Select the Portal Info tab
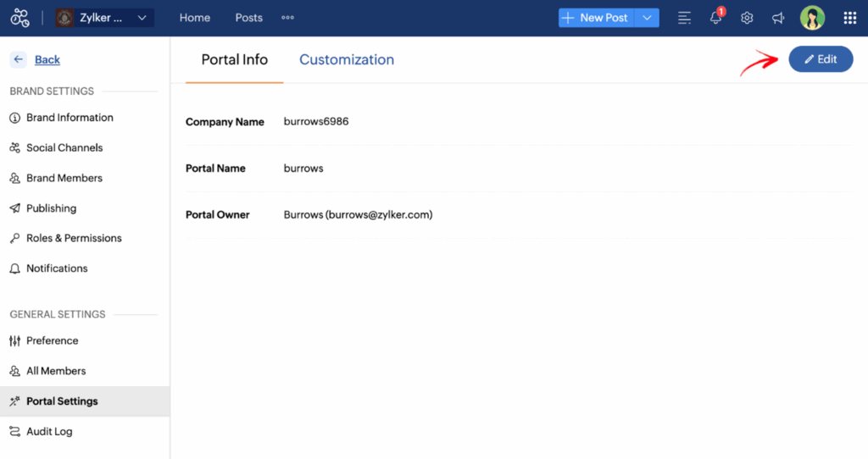This screenshot has width=868, height=459. click(x=234, y=59)
